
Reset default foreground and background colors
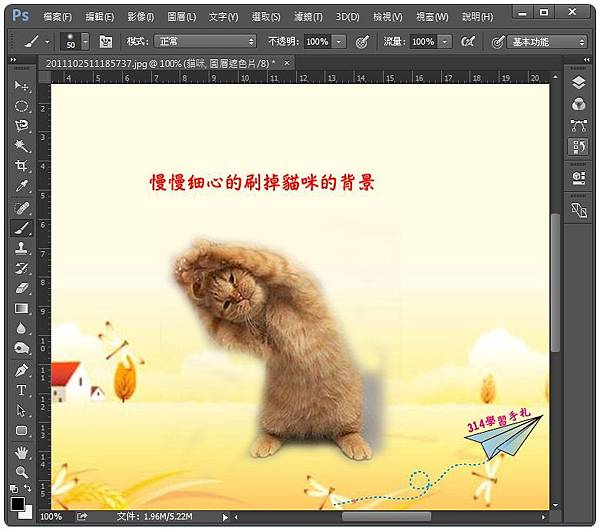(14, 489)
